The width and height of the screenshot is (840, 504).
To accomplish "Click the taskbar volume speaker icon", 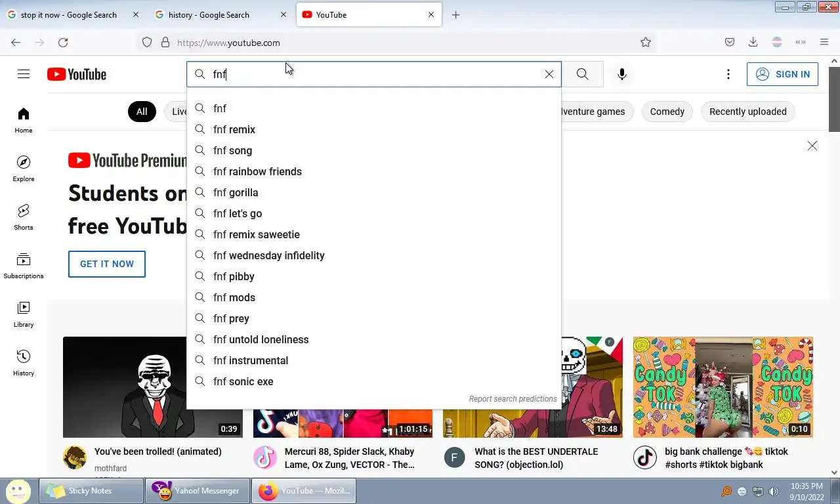I will coord(774,492).
